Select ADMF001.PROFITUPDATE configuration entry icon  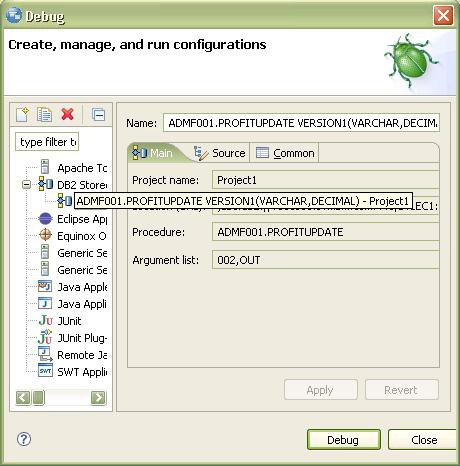[64, 201]
